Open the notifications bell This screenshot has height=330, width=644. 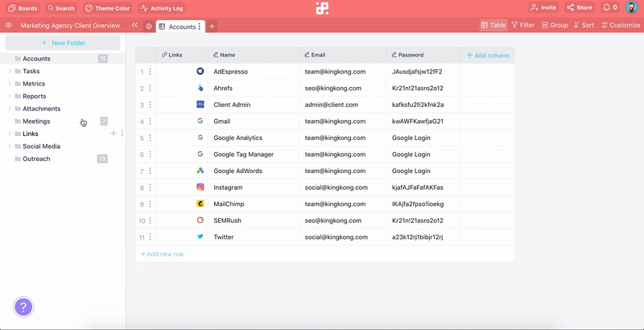pyautogui.click(x=610, y=7)
